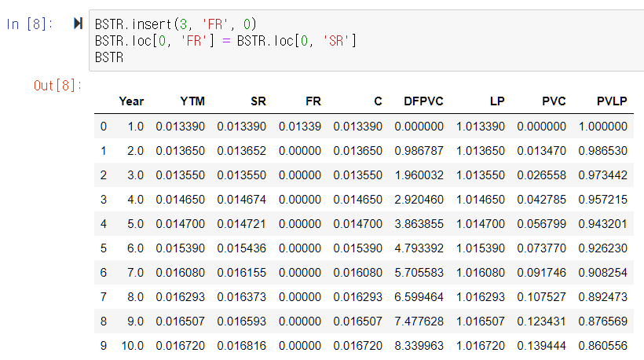Viewport: 644px width, 360px height.
Task: Click the Year column header
Action: 131,101
